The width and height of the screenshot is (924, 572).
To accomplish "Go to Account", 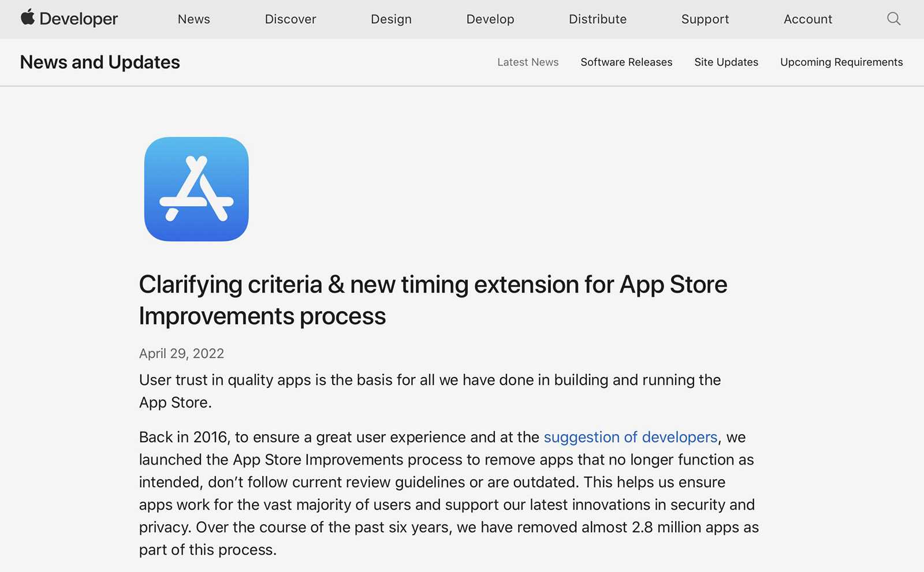I will (x=807, y=19).
